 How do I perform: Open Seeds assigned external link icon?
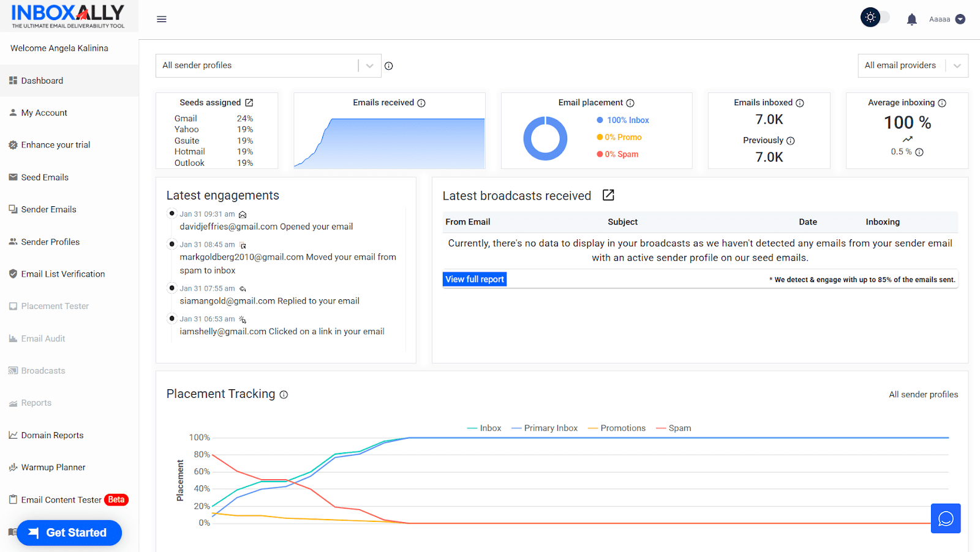click(x=249, y=103)
